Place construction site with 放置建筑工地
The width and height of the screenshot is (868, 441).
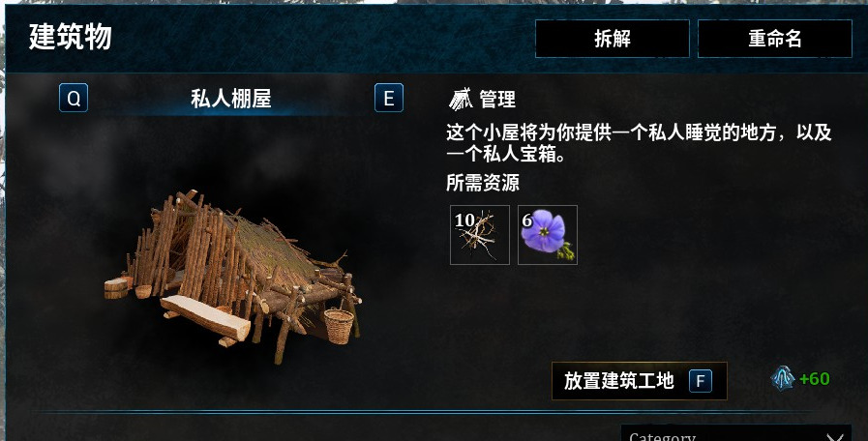[640, 381]
